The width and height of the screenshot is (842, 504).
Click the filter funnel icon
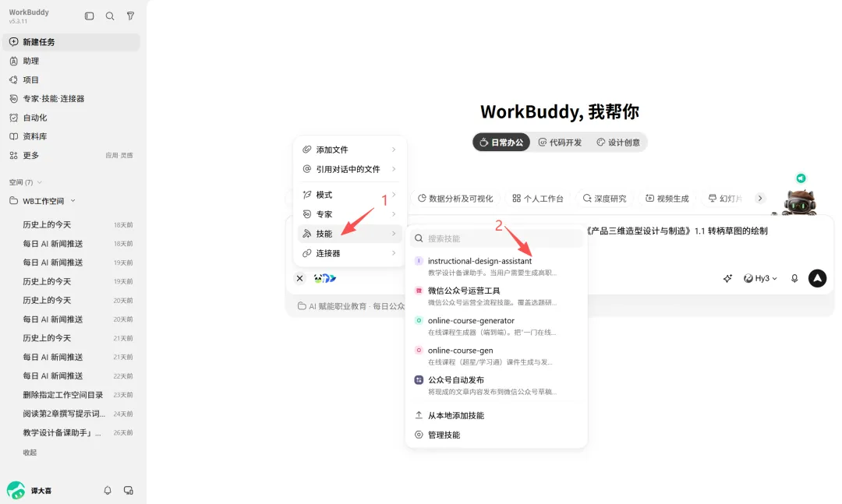(130, 16)
